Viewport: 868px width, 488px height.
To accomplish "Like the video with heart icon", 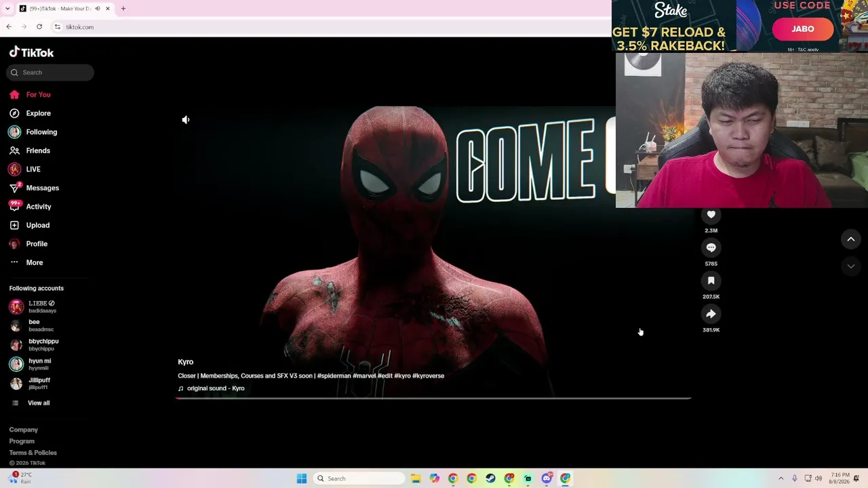I will coord(711,215).
